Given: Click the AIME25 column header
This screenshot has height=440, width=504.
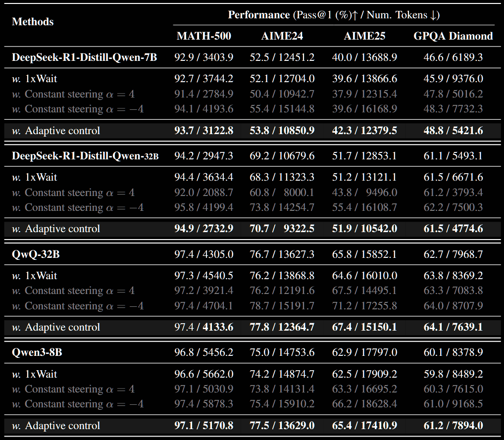Looking at the screenshot, I should (x=364, y=36).
